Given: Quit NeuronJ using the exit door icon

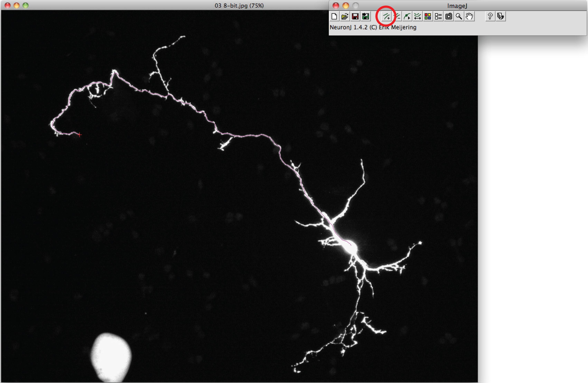Looking at the screenshot, I should coord(501,17).
